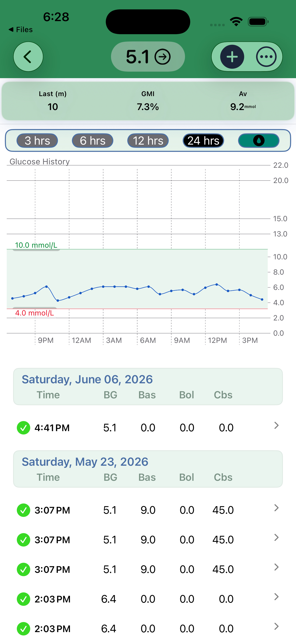Tap the arrow circle beside 5.1
296x644 pixels.
(163, 57)
